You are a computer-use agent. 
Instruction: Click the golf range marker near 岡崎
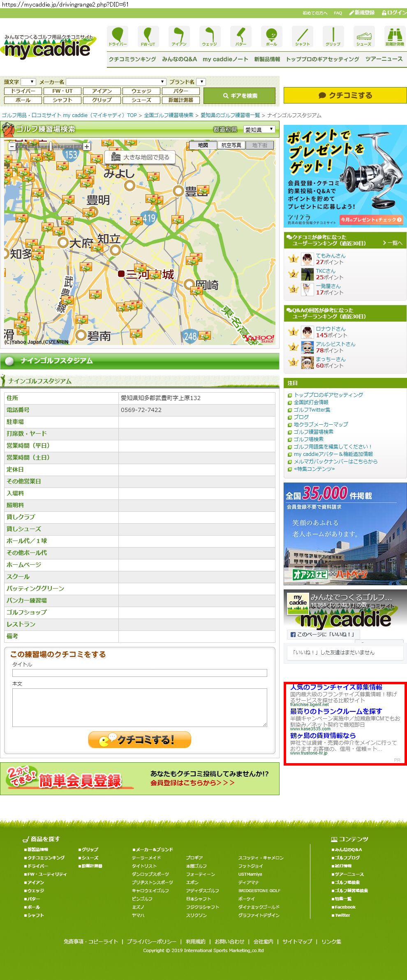[x=197, y=291]
